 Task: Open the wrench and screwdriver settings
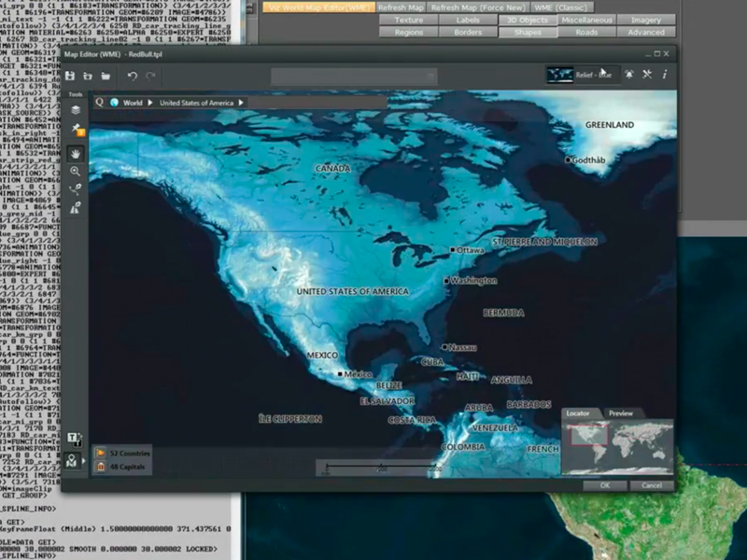click(647, 75)
